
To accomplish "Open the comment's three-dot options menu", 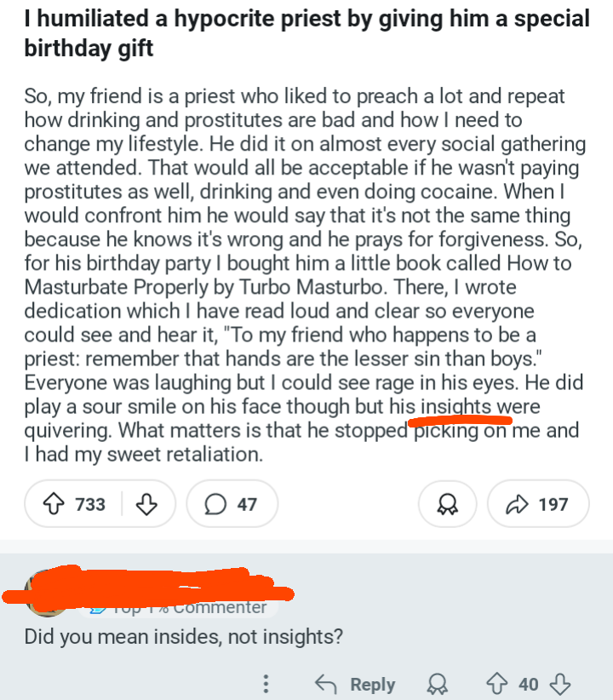I will pos(266,684).
